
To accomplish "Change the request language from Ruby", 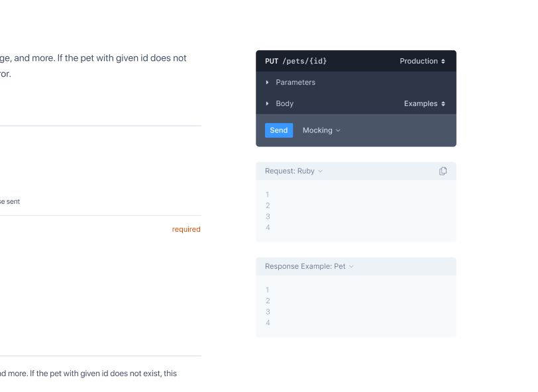I will click(292, 171).
